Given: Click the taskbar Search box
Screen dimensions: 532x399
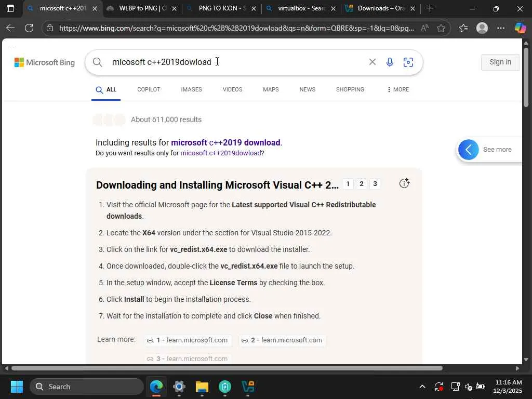Looking at the screenshot, I should click(x=87, y=387).
